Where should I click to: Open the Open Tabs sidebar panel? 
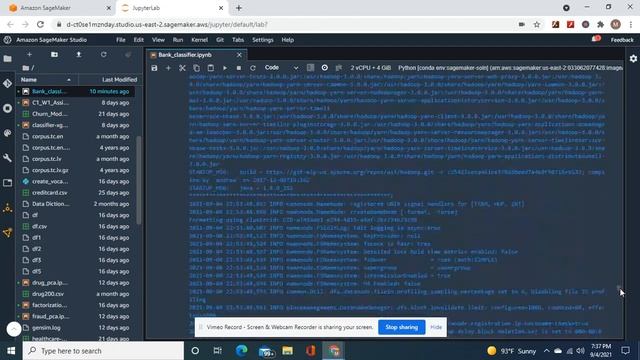tap(7, 183)
